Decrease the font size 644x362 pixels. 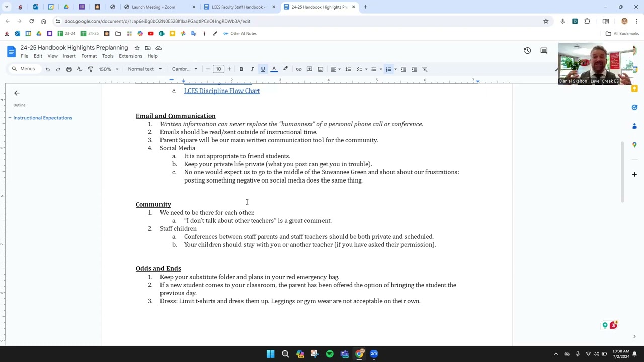208,69
